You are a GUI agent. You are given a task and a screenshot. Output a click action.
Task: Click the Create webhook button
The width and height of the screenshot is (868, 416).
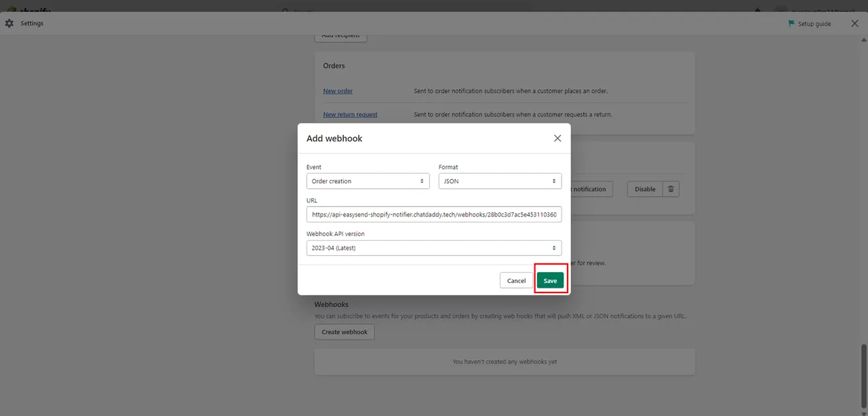[344, 333]
